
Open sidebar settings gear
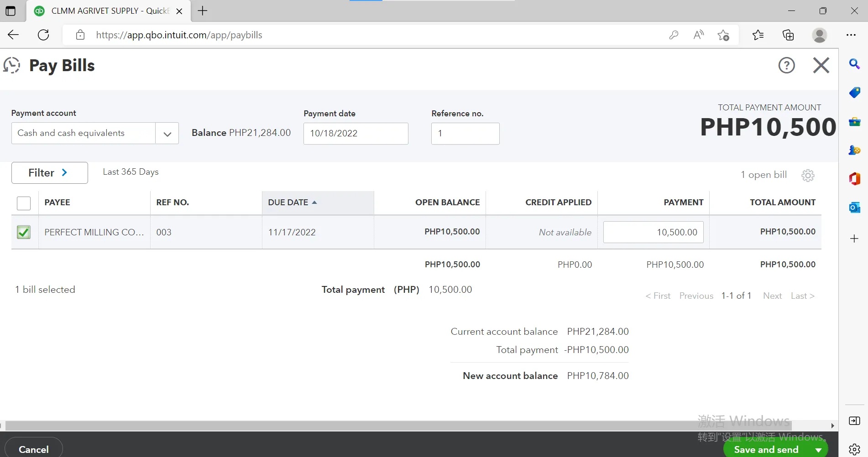(x=854, y=449)
